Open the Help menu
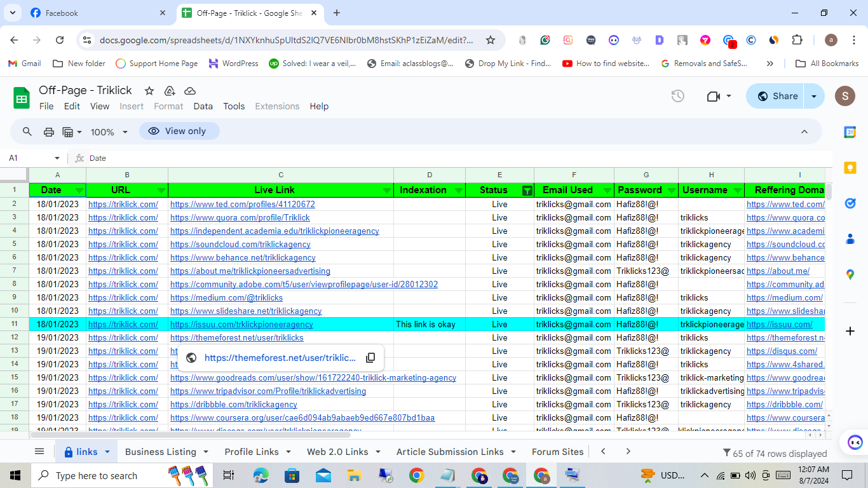The height and width of the screenshot is (488, 868). pos(319,106)
